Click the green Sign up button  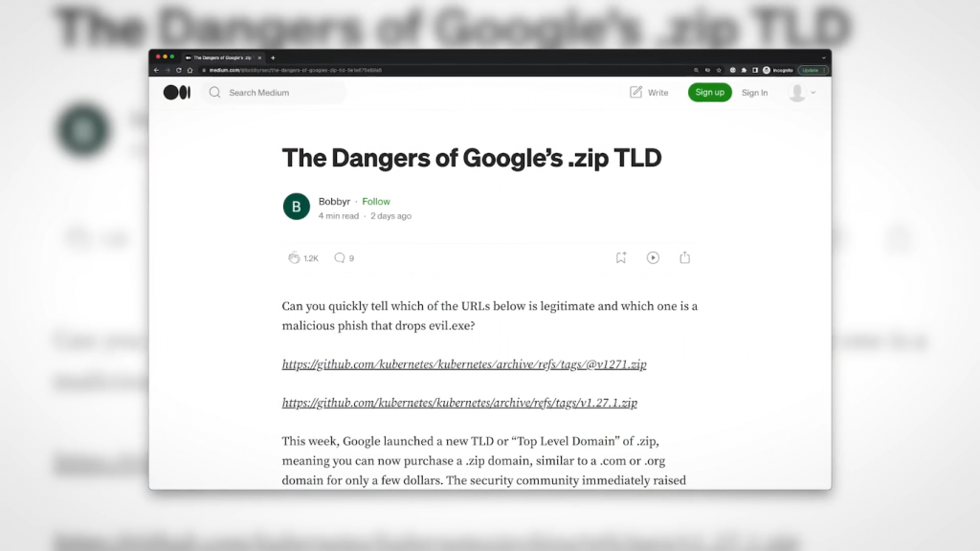pyautogui.click(x=709, y=92)
